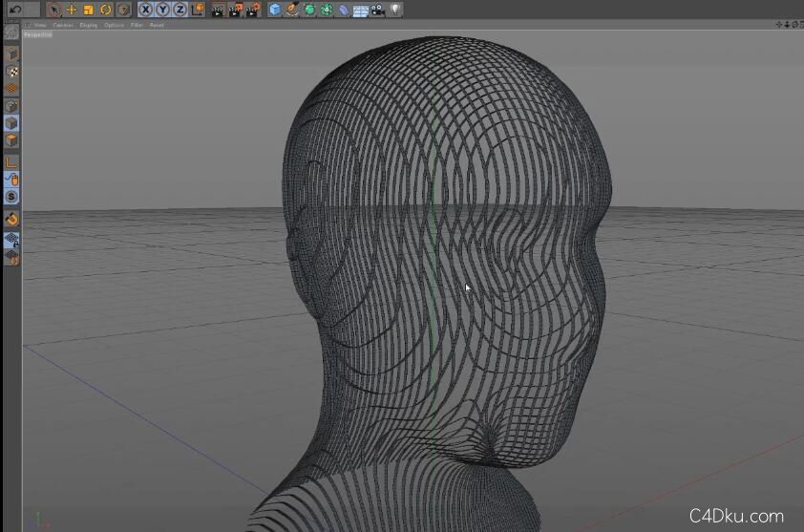Select the Rotate tool icon

(x=106, y=10)
